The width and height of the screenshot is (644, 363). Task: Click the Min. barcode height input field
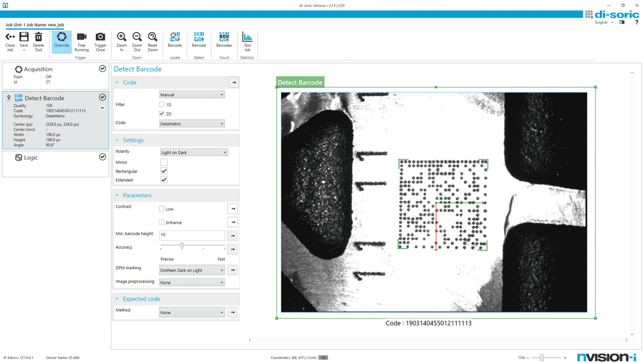pos(191,235)
